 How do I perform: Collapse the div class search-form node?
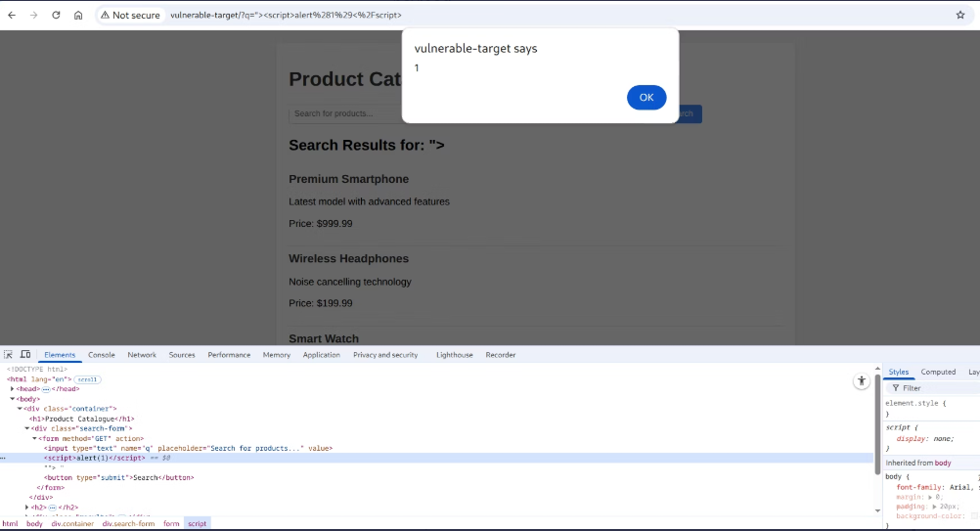point(26,428)
